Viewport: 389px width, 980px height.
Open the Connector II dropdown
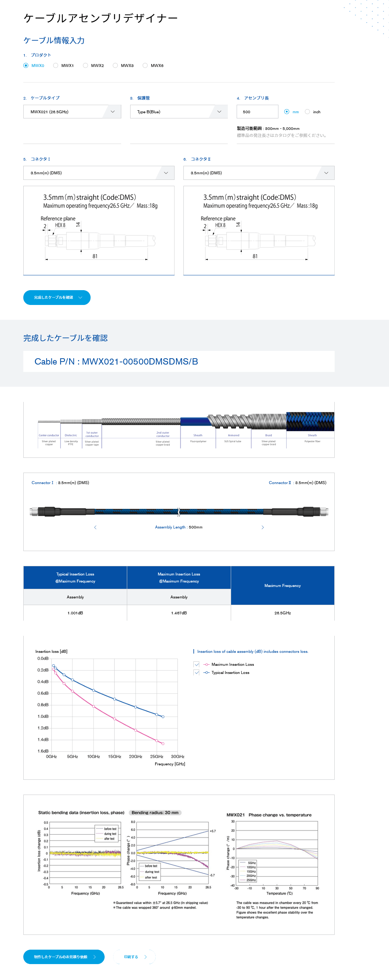[x=258, y=173]
